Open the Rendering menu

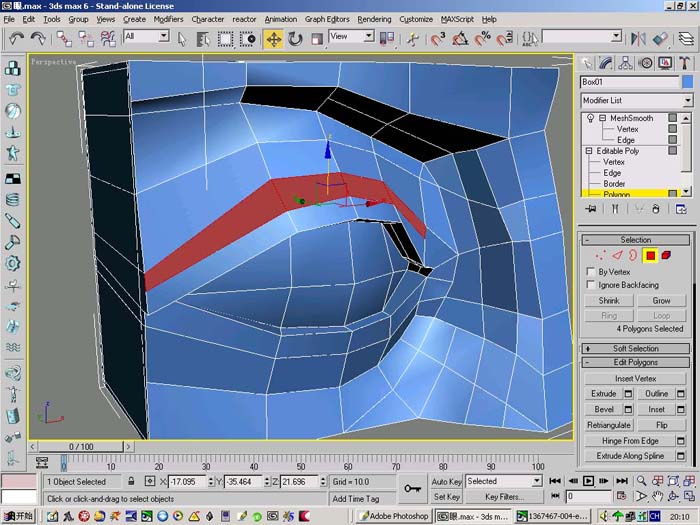pos(374,19)
